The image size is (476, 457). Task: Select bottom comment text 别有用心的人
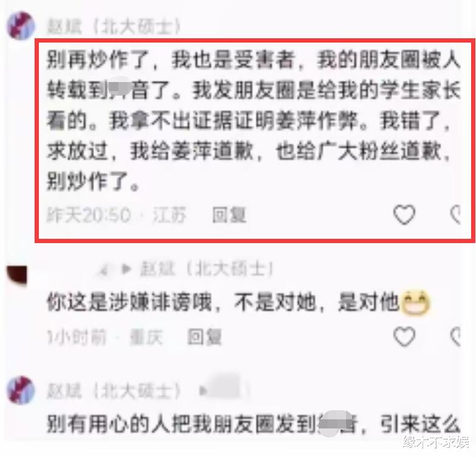pos(254,424)
